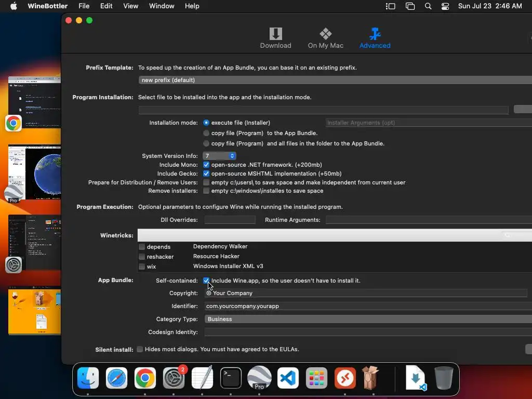
Task: Select the yellow Finder window thumbnail
Action: (x=35, y=311)
